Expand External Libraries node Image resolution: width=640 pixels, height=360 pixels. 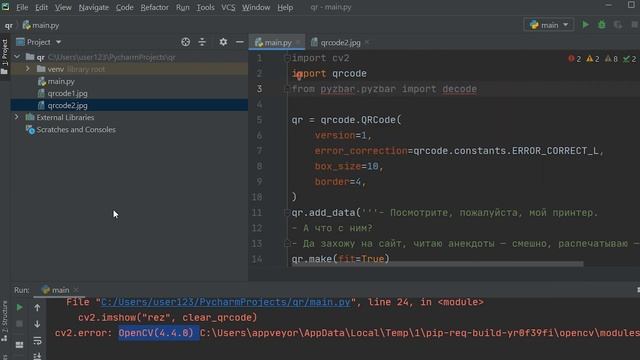[x=16, y=117]
